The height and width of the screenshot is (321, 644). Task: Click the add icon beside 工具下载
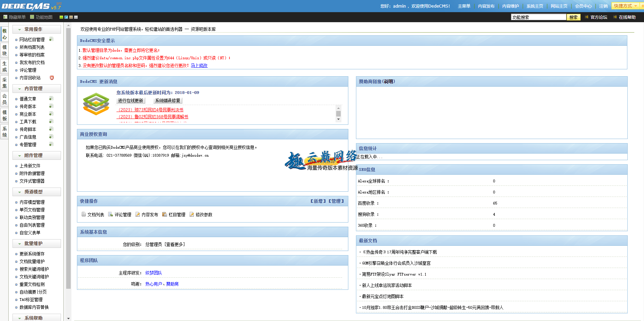coord(51,121)
